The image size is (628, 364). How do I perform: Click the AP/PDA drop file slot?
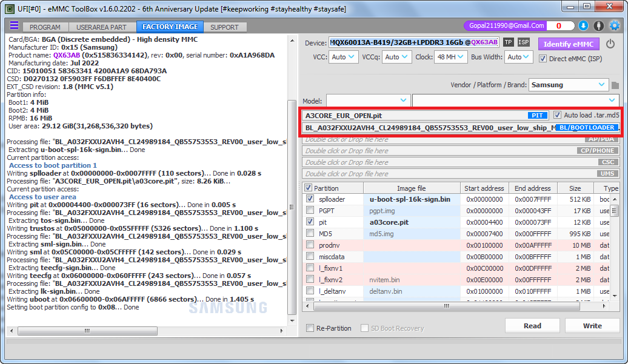click(x=460, y=139)
